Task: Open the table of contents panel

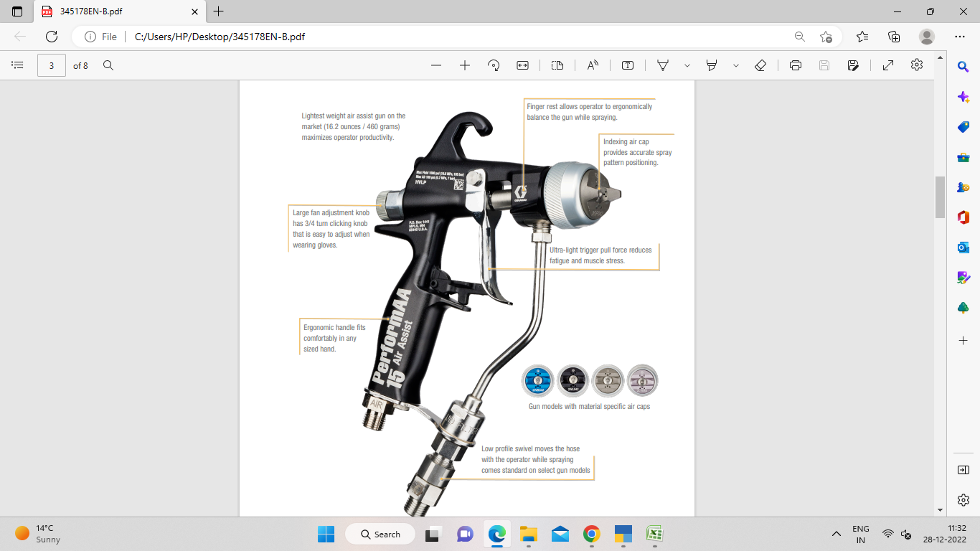Action: pos(17,65)
